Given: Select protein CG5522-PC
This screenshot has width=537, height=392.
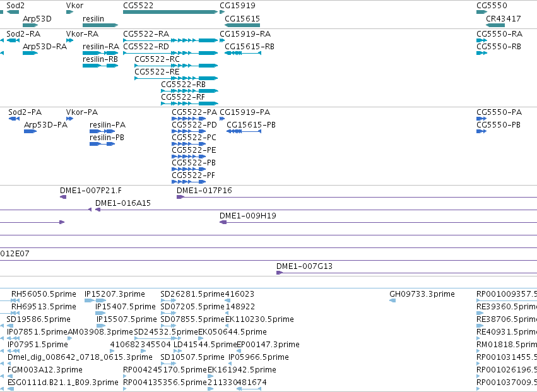Looking at the screenshot, I should 189,144.
